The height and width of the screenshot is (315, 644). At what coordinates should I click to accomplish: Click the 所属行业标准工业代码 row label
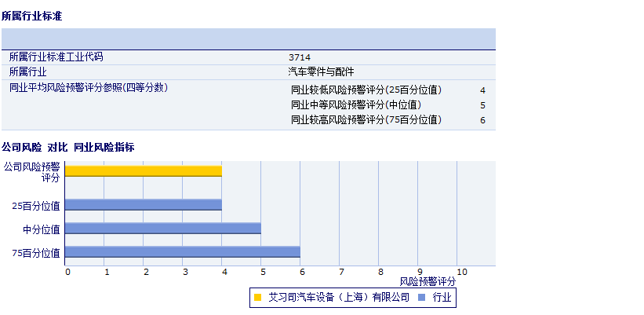[56, 57]
